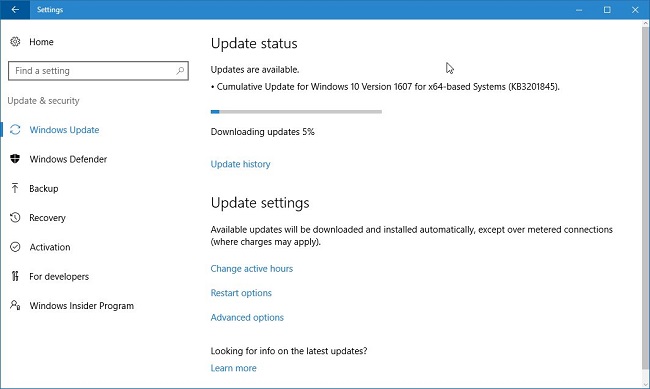Click the Recovery clock icon
The width and height of the screenshot is (650, 389).
pos(15,218)
